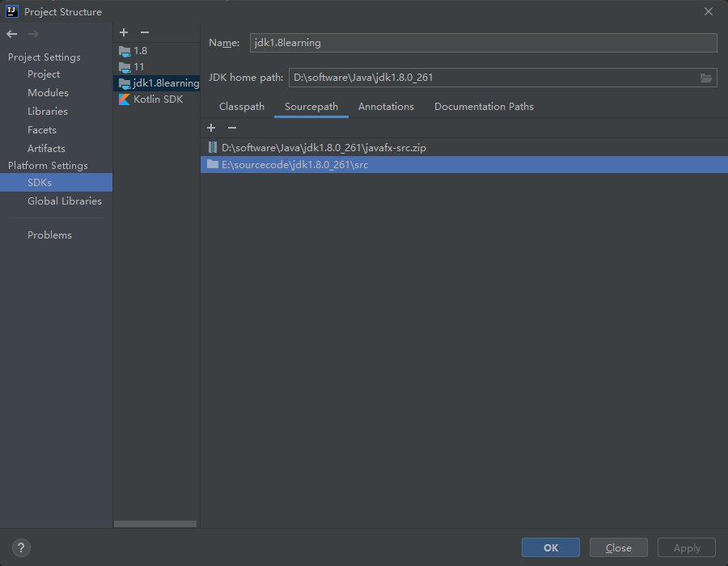Open the Annotations tab
Image resolution: width=728 pixels, height=566 pixels.
pos(386,106)
